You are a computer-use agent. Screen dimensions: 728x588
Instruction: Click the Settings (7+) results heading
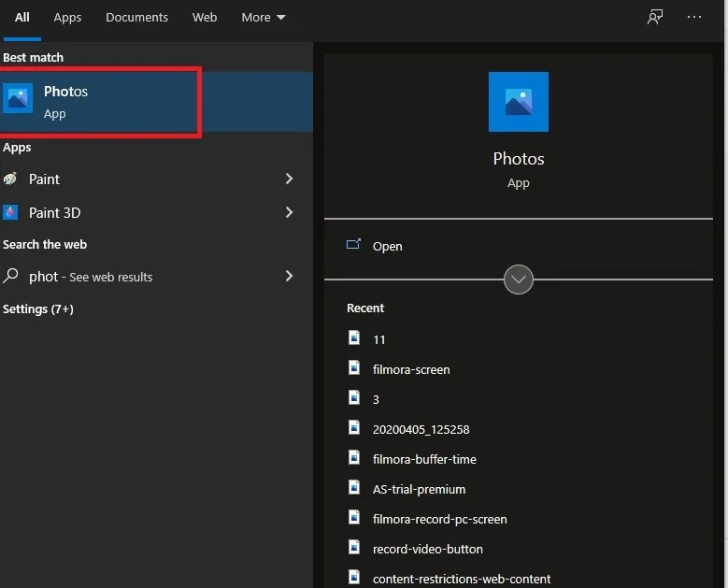tap(38, 308)
